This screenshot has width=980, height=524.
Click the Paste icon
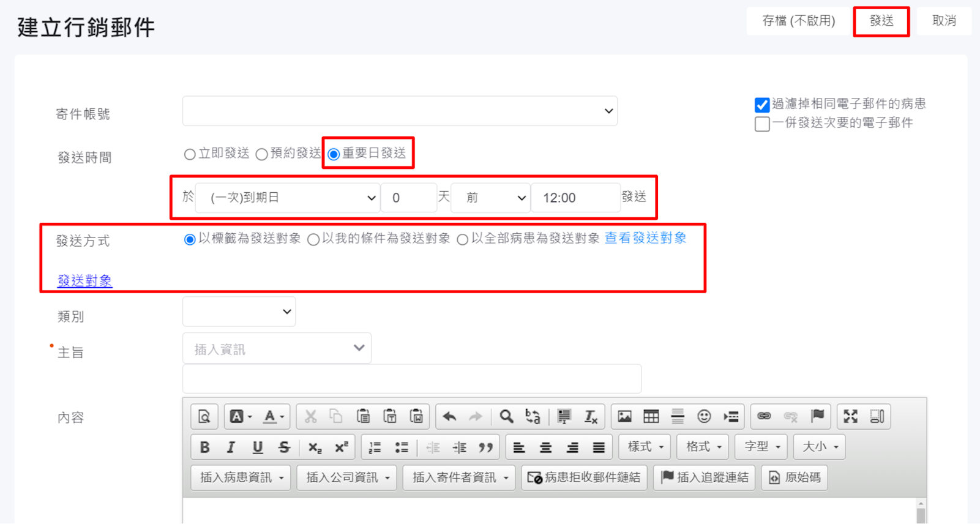[x=363, y=417]
